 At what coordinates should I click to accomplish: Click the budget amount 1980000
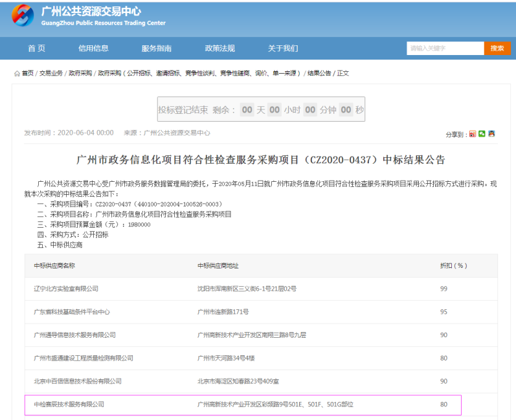139,225
